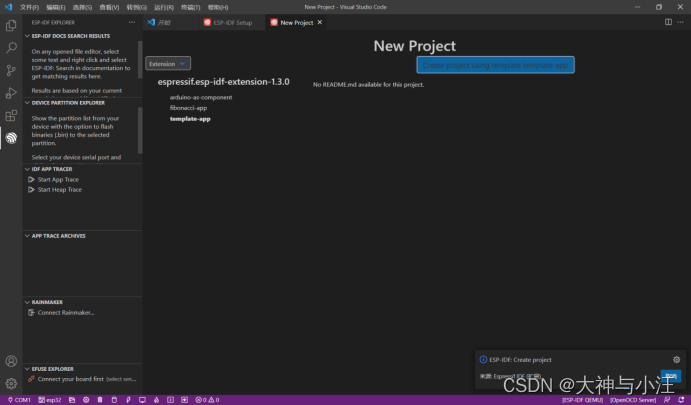Click build flash monitor flame icon
Image resolution: width=691 pixels, height=405 pixels.
[x=156, y=400]
